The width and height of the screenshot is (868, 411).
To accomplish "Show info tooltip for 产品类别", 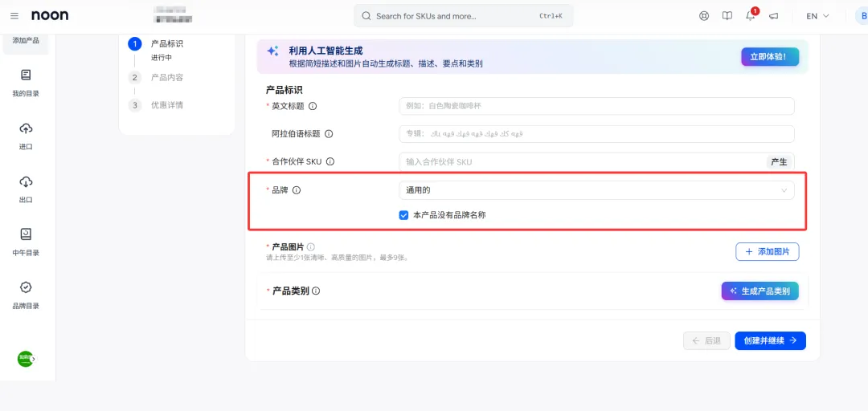I will pos(316,291).
